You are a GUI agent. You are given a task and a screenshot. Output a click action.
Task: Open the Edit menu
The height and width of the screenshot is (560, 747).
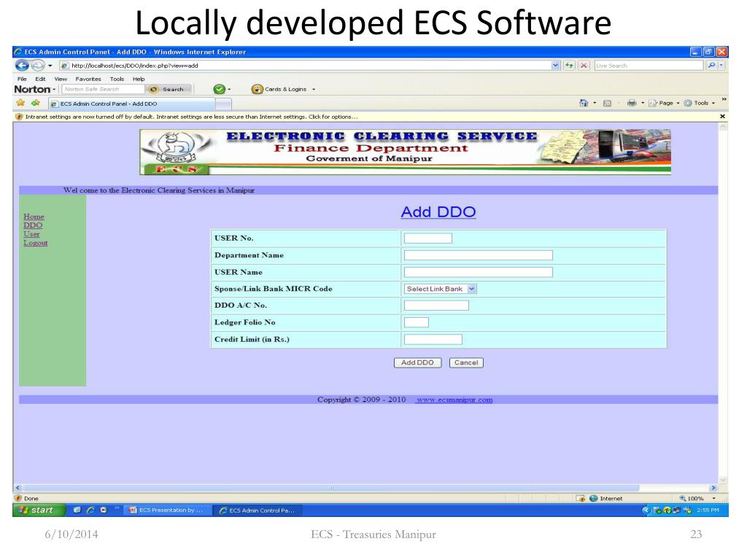pyautogui.click(x=41, y=79)
